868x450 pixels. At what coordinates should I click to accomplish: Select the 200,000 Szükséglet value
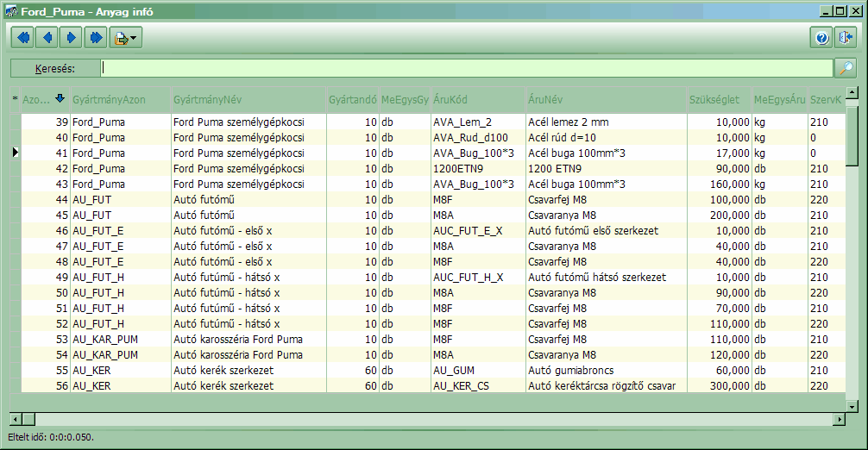(x=720, y=215)
